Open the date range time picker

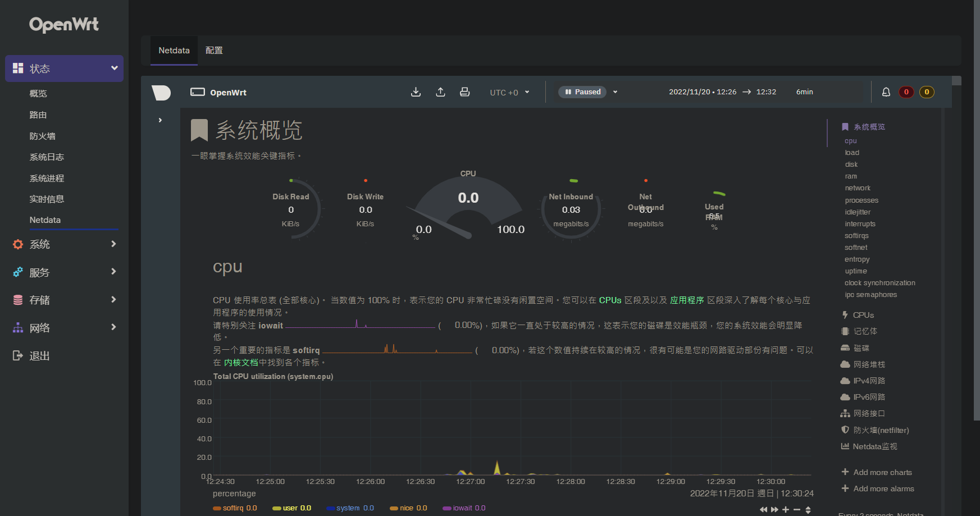click(741, 92)
